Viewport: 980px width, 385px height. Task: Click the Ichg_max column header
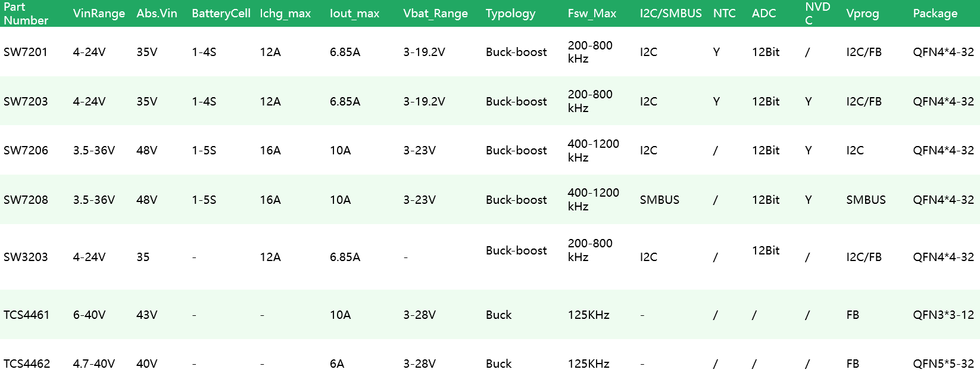point(285,13)
